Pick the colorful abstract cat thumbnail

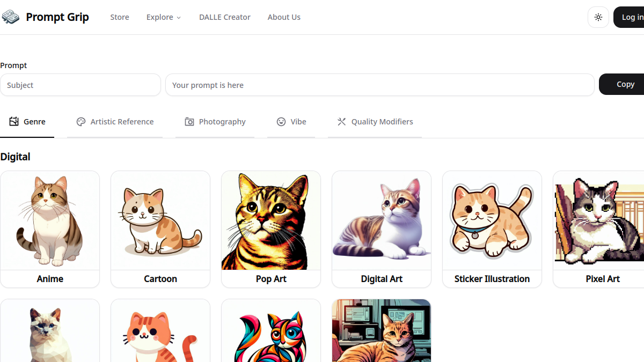click(271, 330)
